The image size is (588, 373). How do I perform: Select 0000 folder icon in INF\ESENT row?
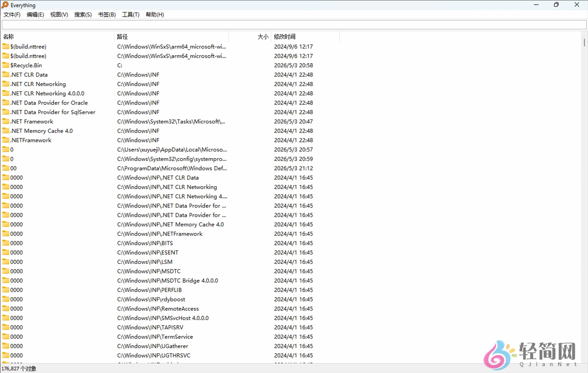click(6, 252)
